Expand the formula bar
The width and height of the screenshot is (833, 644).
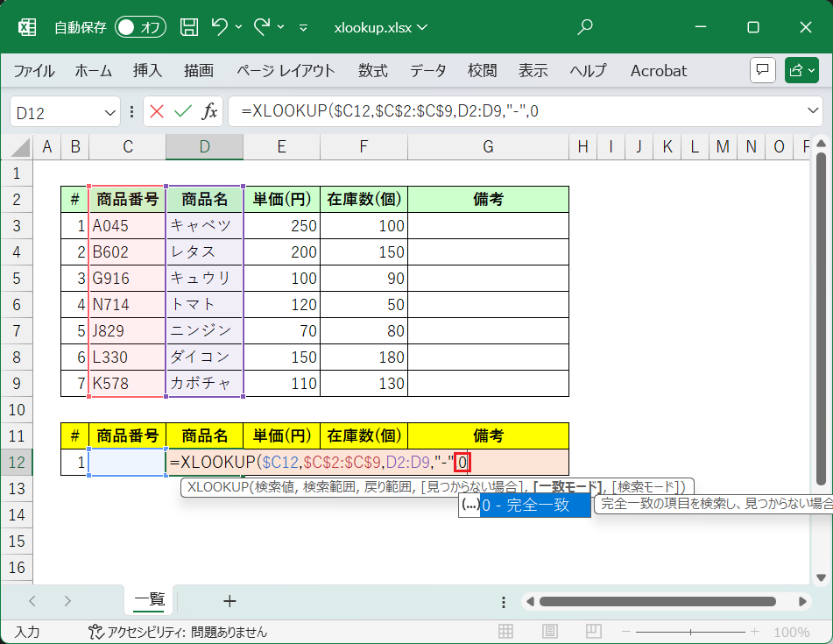(x=812, y=111)
